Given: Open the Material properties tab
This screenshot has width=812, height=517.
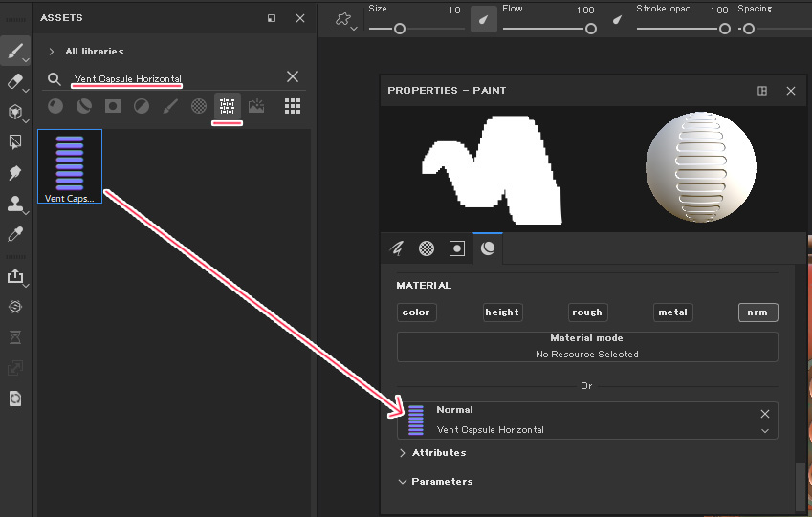Looking at the screenshot, I should pos(488,248).
